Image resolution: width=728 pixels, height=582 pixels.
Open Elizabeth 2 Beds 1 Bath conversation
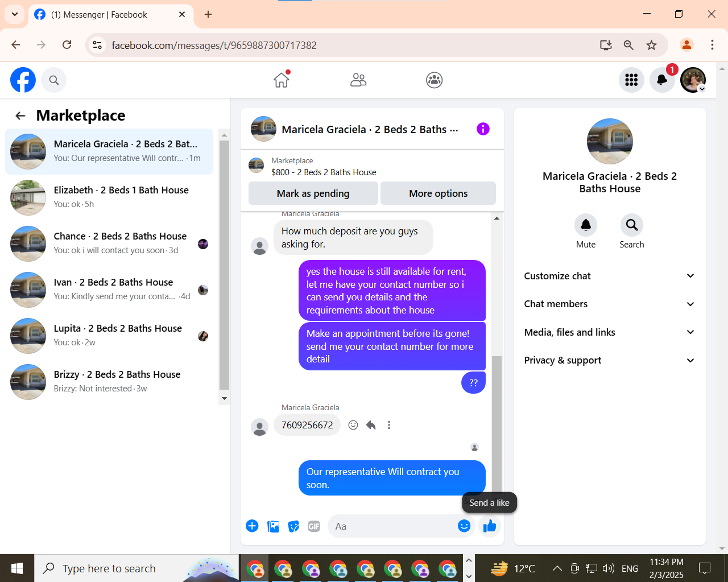click(x=109, y=197)
